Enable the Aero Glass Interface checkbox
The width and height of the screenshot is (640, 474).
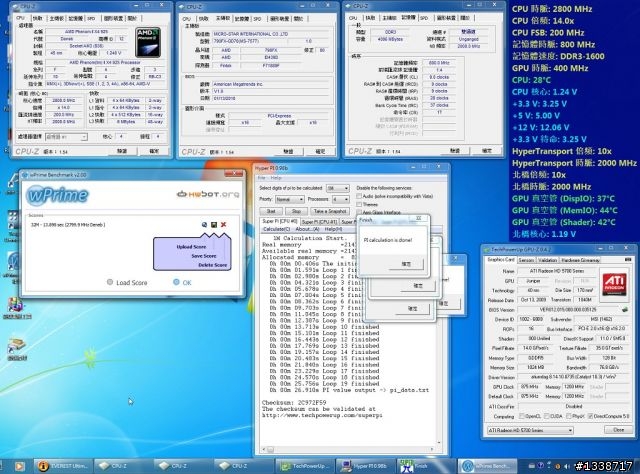(x=359, y=212)
